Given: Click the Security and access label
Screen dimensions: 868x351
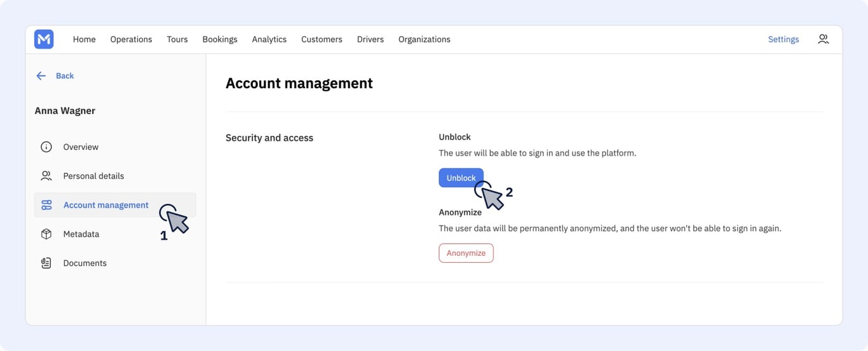Looking at the screenshot, I should coord(269,138).
